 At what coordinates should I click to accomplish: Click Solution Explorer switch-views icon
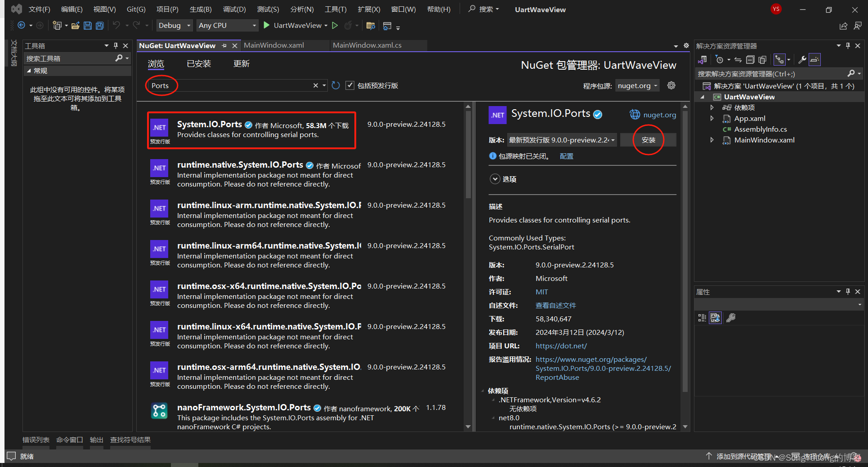click(x=702, y=60)
